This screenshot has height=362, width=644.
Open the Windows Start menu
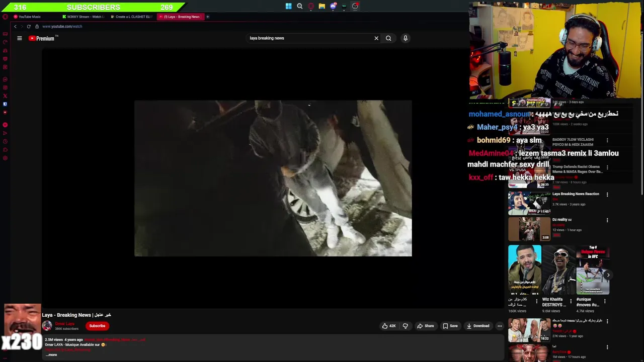coord(288,6)
